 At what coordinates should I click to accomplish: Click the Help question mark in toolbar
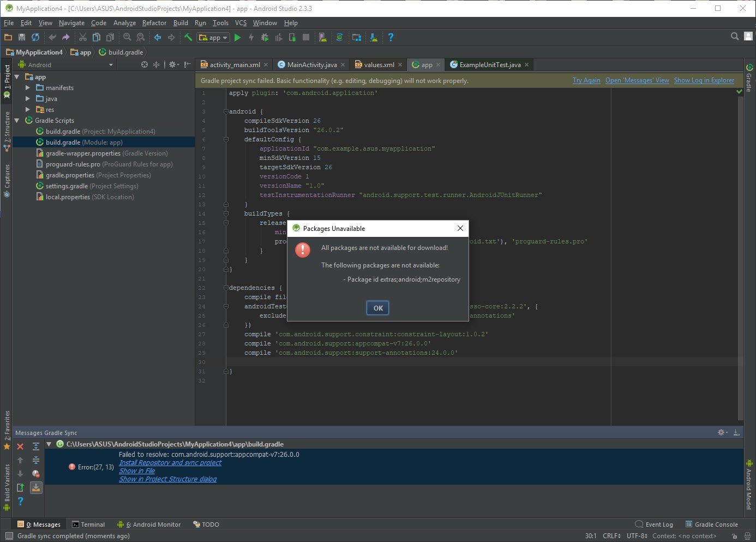[391, 37]
